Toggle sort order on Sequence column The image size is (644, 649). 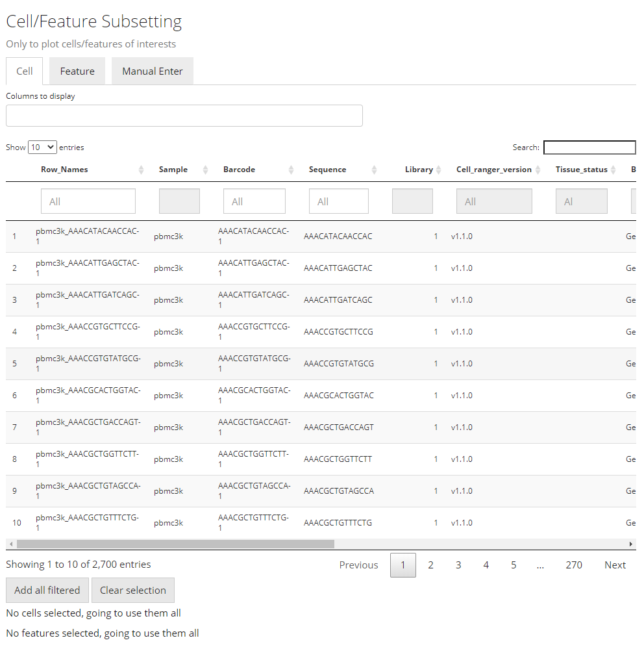coord(374,170)
